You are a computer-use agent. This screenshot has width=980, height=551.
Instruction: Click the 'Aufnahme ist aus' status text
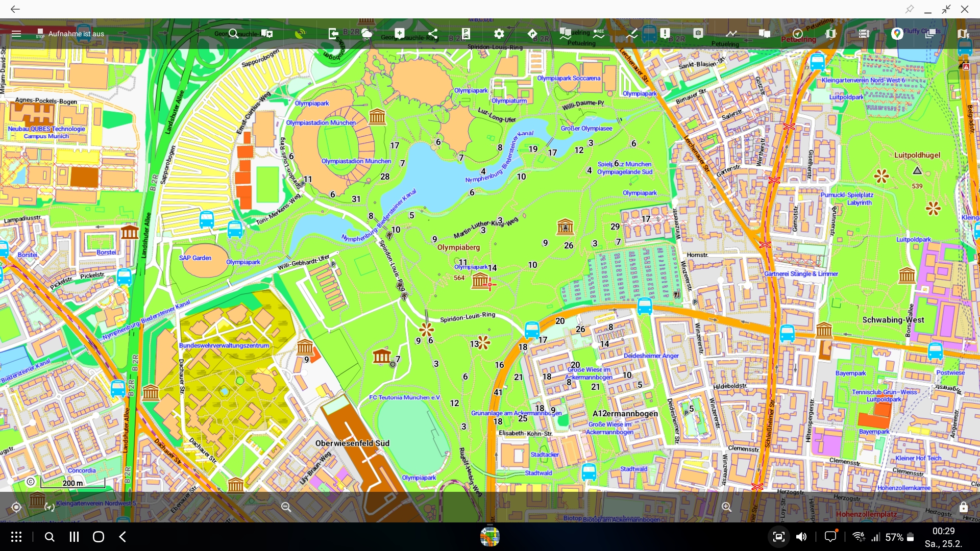pyautogui.click(x=76, y=34)
